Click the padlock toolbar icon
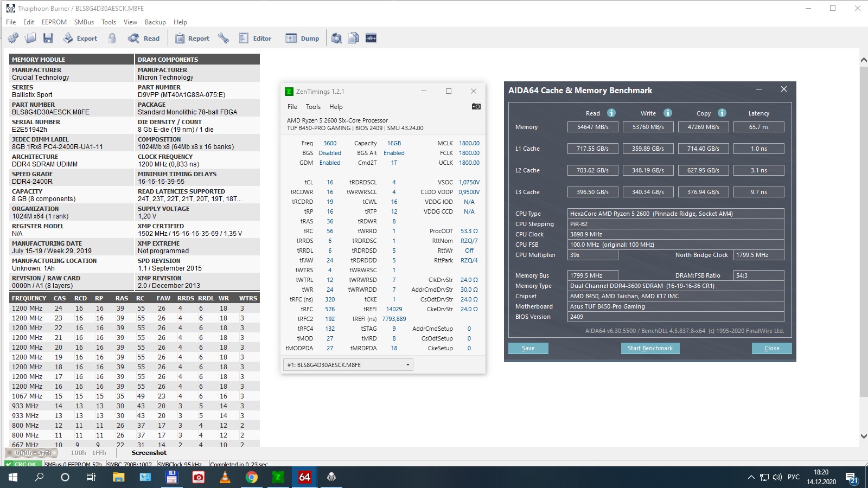This screenshot has width=868, height=488. pyautogui.click(x=112, y=38)
